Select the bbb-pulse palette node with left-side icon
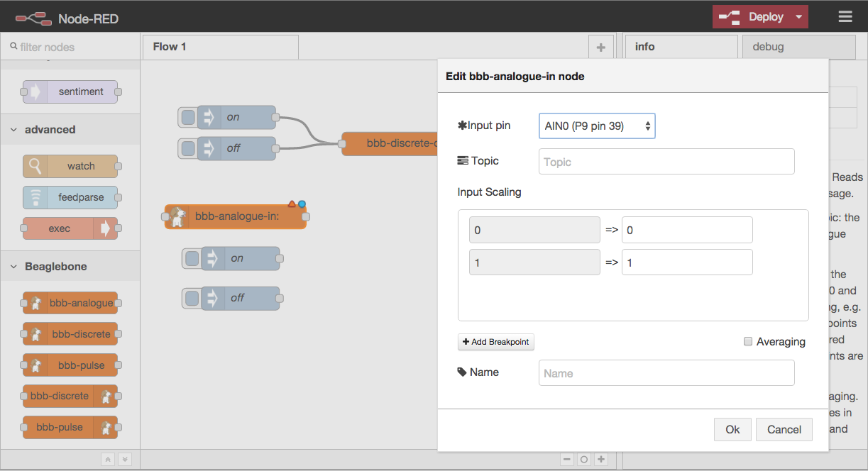This screenshot has height=471, width=868. coord(70,365)
